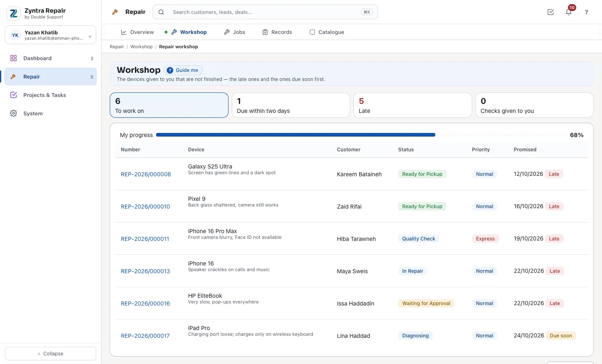Click the Guide me button
This screenshot has width=602, height=364.
tap(183, 70)
